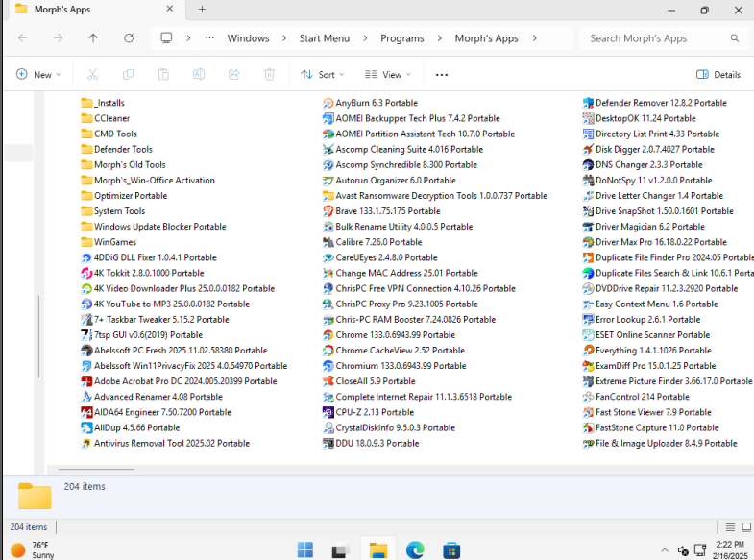Expand chevron after Programs in path

point(440,38)
